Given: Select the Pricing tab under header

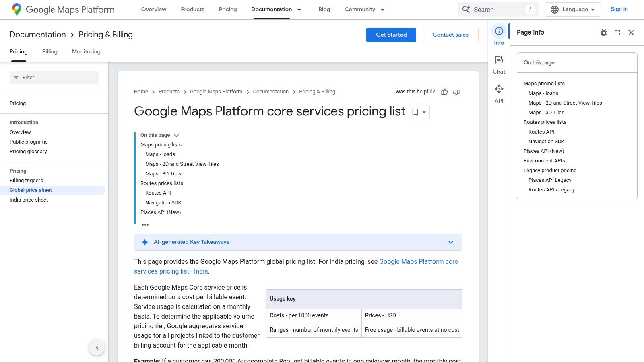Looking at the screenshot, I should click(x=19, y=52).
